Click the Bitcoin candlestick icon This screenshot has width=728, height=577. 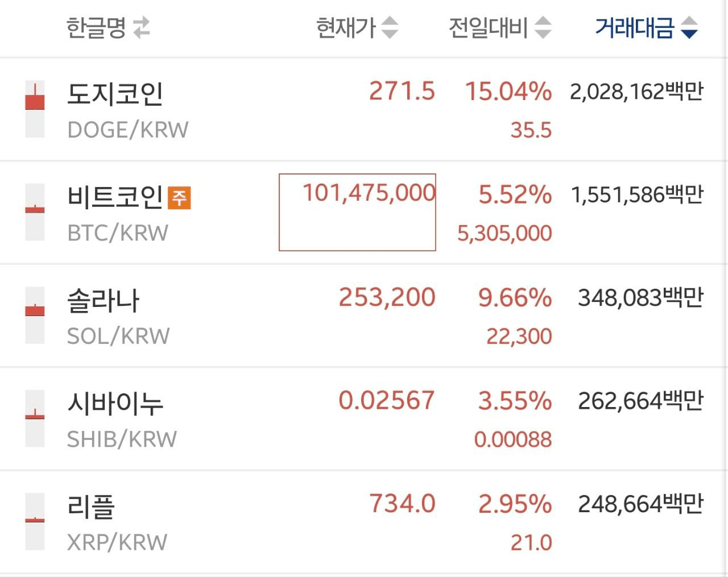[35, 212]
